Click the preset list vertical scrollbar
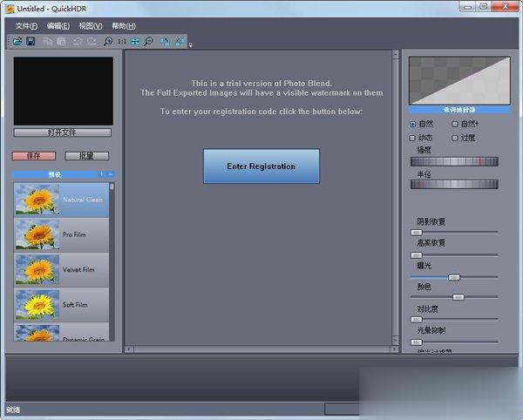This screenshot has height=420, width=523. point(112,261)
